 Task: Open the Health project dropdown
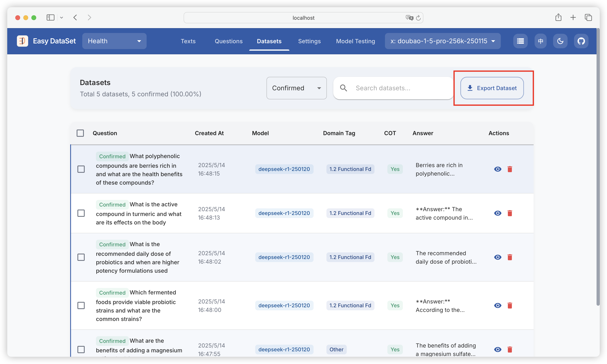pyautogui.click(x=114, y=41)
